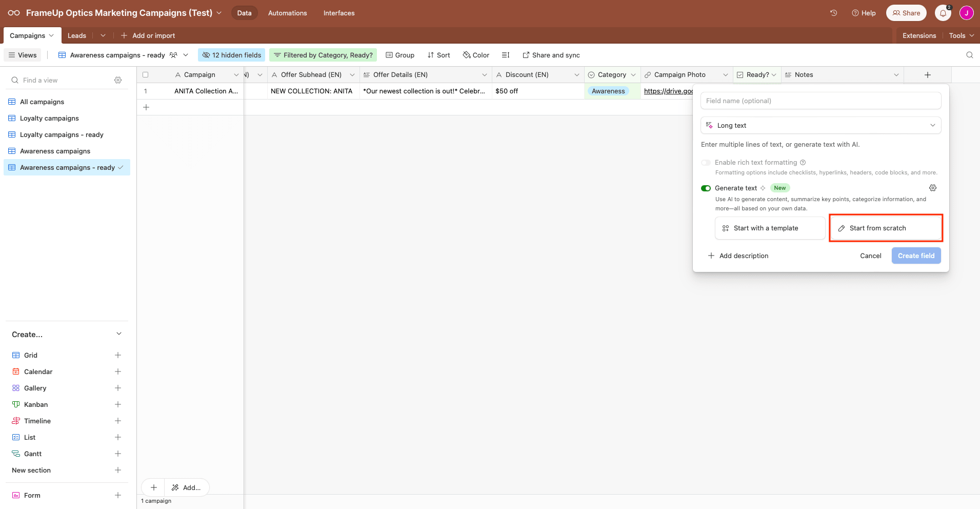Check the select-all records checkbox
The image size is (980, 509).
click(146, 74)
